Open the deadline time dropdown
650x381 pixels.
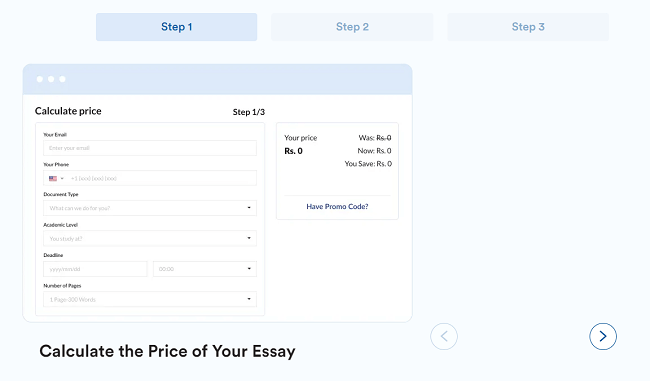[x=205, y=269]
